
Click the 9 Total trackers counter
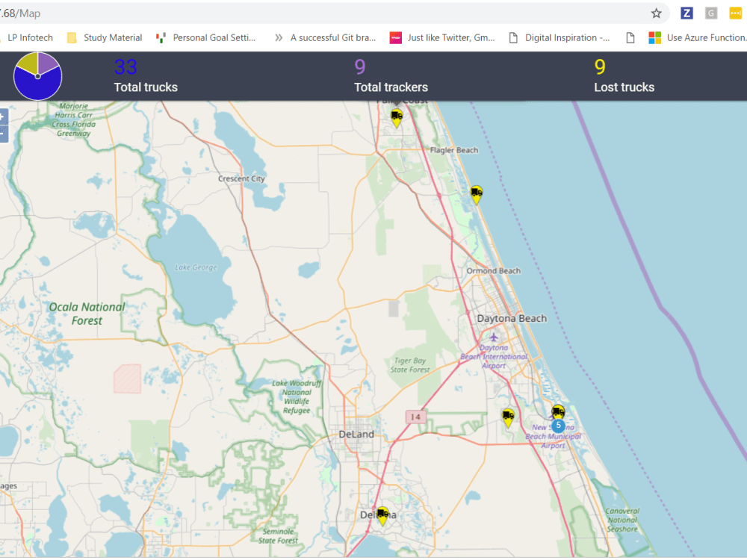[391, 75]
